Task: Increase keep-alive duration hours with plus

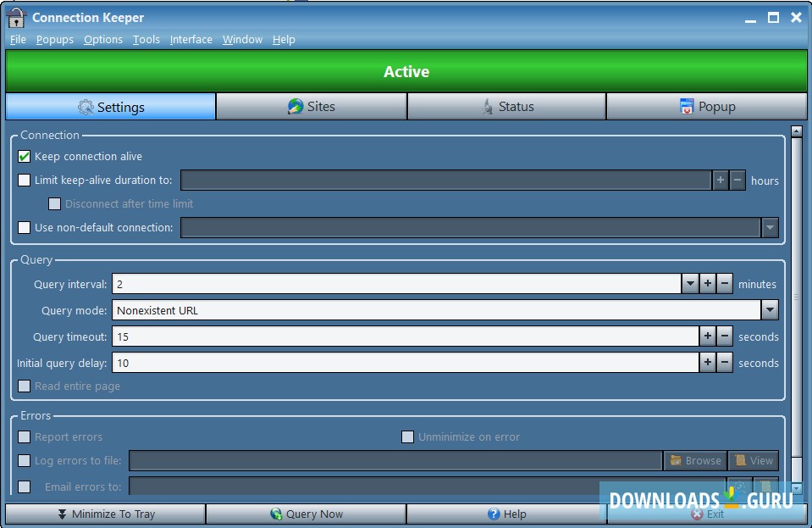Action: coord(721,181)
